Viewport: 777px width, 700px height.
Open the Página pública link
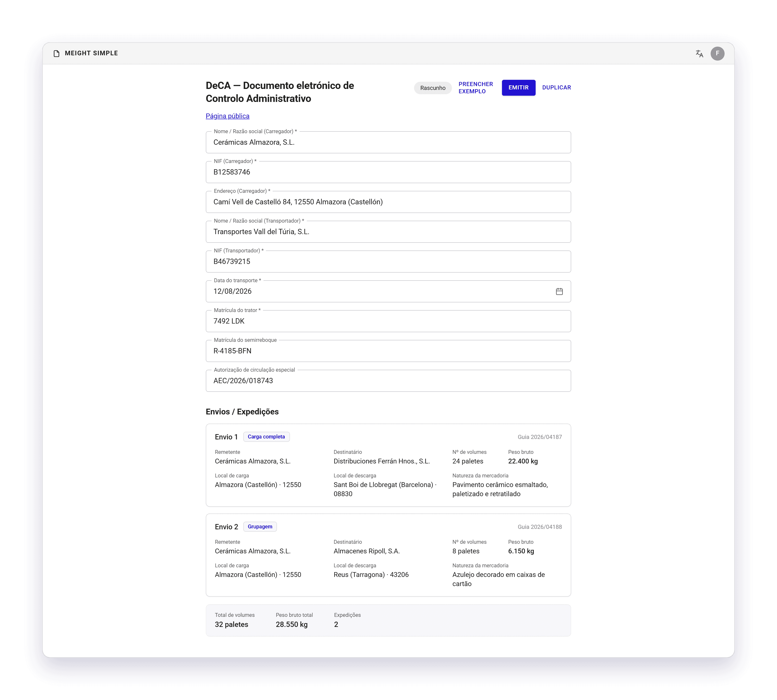[227, 116]
